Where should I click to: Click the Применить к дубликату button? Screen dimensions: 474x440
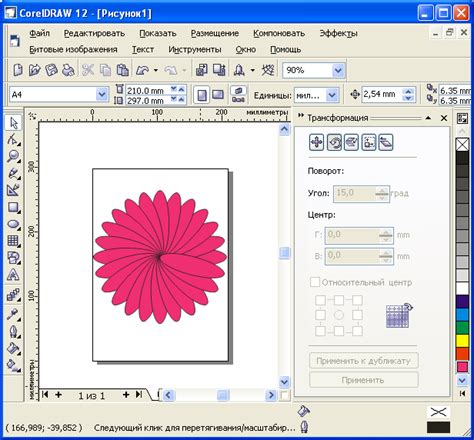pyautogui.click(x=363, y=361)
